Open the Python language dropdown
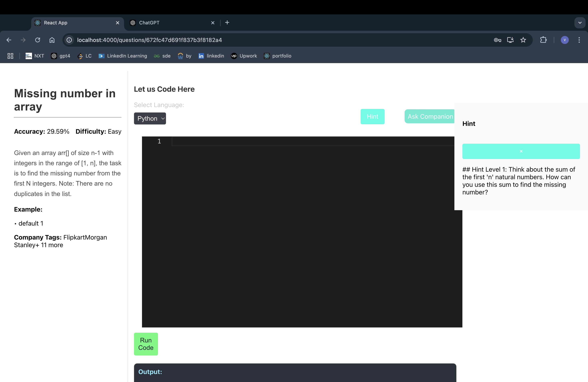The height and width of the screenshot is (382, 588). coord(150,118)
